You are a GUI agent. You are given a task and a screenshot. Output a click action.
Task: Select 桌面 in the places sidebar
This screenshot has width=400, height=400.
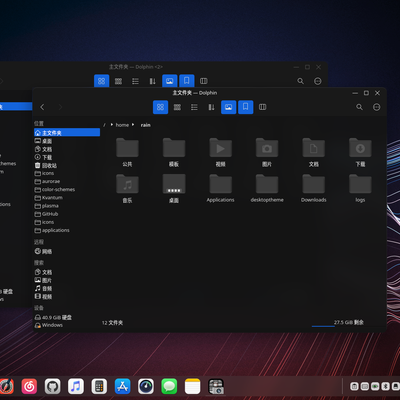pyautogui.click(x=67, y=141)
